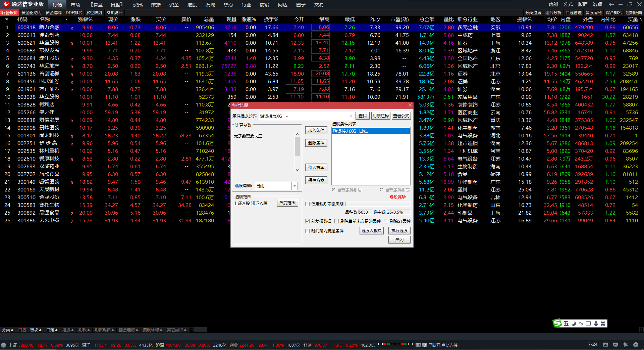This screenshot has width=644, height=350.
Task: Open the soft keyboard icon in the input method bar
Action: click(588, 323)
